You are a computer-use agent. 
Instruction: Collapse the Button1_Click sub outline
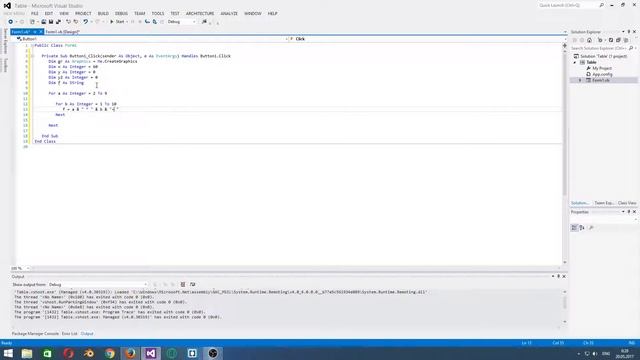point(32,56)
